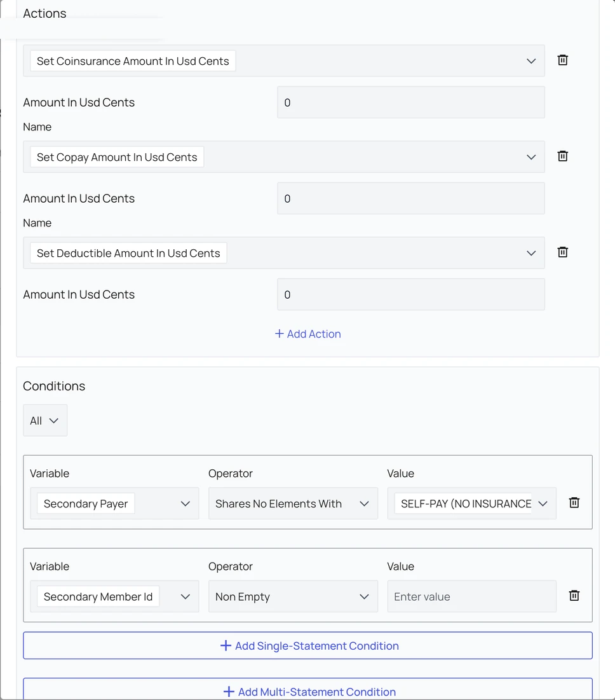Click the copay Amount In Usd Cents field
The height and width of the screenshot is (700, 615).
(411, 198)
